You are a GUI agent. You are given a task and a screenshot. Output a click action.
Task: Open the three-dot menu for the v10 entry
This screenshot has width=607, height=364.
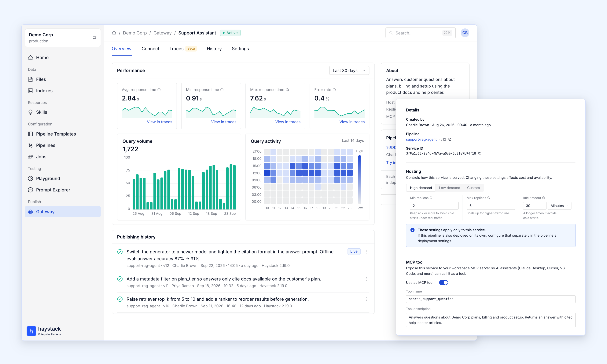point(366,299)
